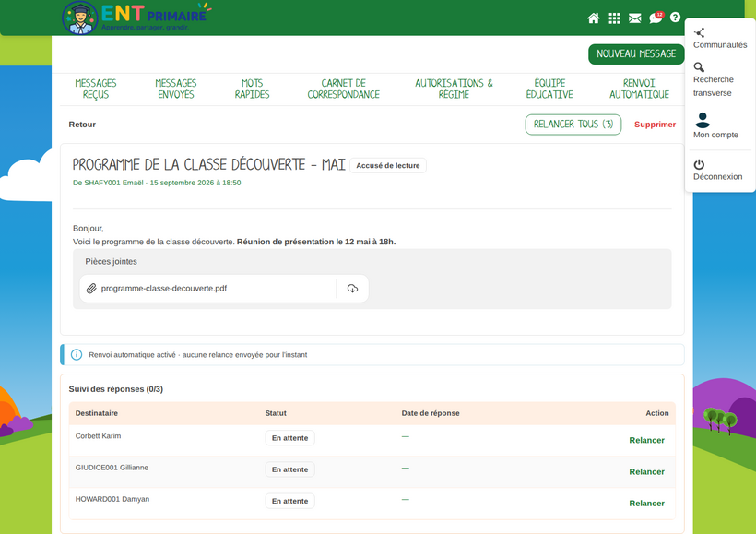Viewport: 756px width, 534px height.
Task: Relancer Corbett Karim
Action: coord(646,440)
